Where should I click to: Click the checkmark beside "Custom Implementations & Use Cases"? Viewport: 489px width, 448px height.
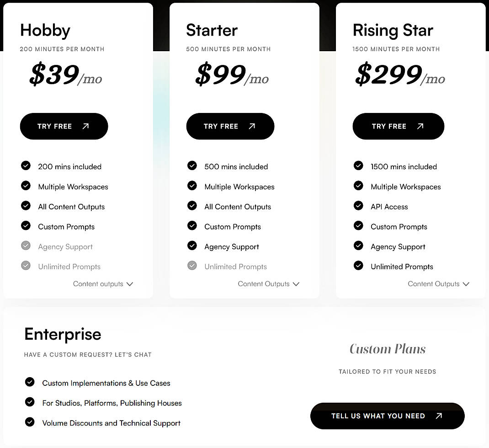click(x=30, y=382)
